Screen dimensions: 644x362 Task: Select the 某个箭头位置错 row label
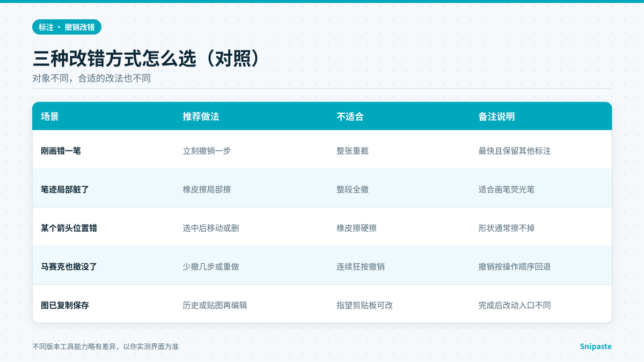pos(69,228)
